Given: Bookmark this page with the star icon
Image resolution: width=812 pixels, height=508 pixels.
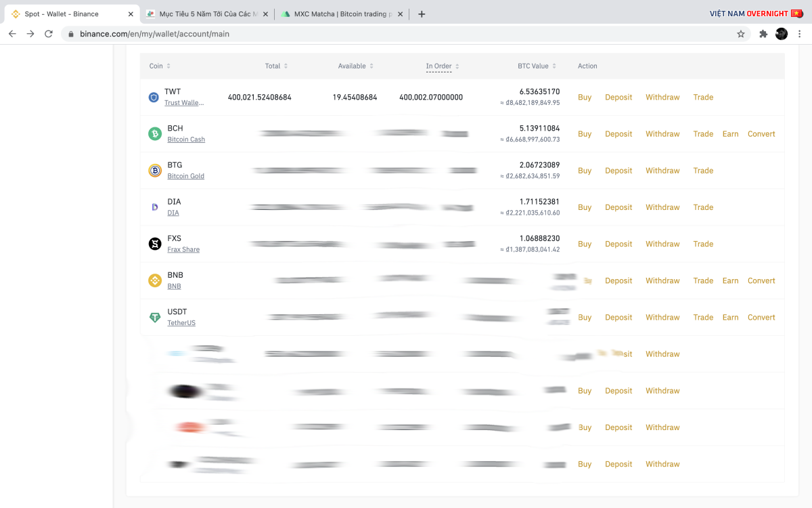Looking at the screenshot, I should pyautogui.click(x=741, y=34).
